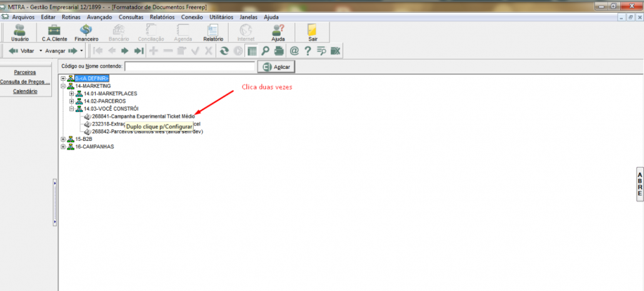Click the question mark toolbar icon
Image resolution: width=644 pixels, height=291 pixels.
308,51
